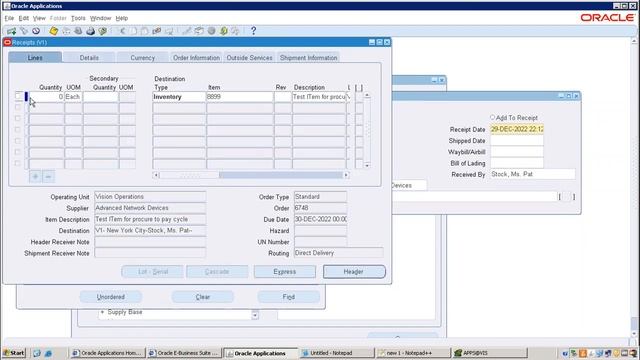Click the Clear Record toolbar icon
The image size is (640, 360).
[x=157, y=31]
